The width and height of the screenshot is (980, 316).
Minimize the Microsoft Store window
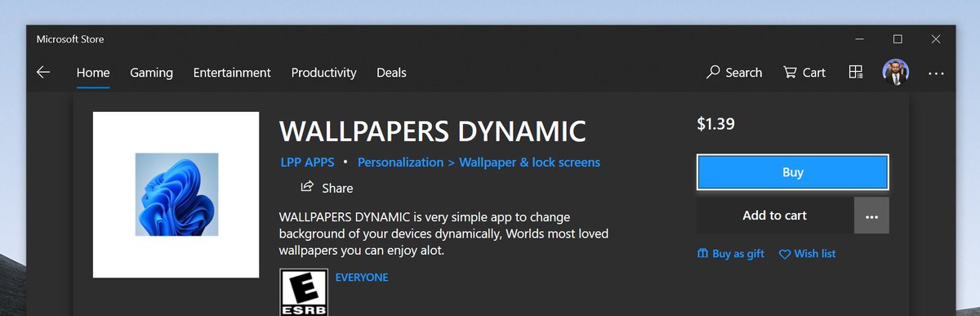point(859,39)
